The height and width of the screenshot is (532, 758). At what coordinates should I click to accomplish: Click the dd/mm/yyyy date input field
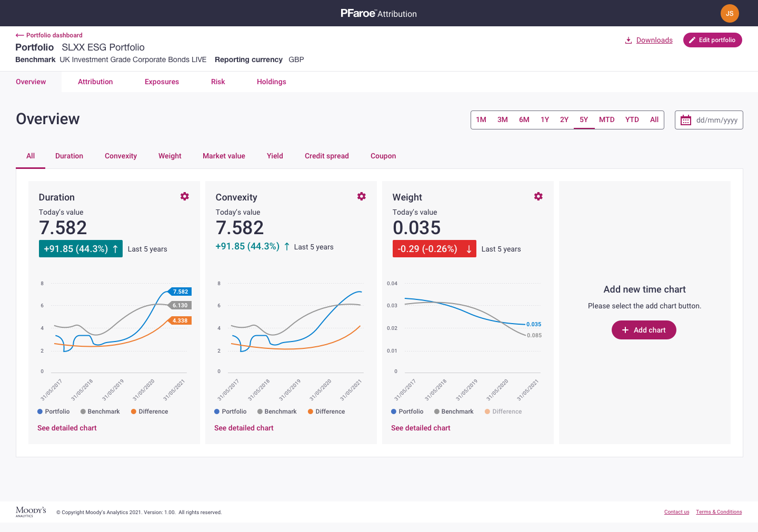(x=709, y=120)
